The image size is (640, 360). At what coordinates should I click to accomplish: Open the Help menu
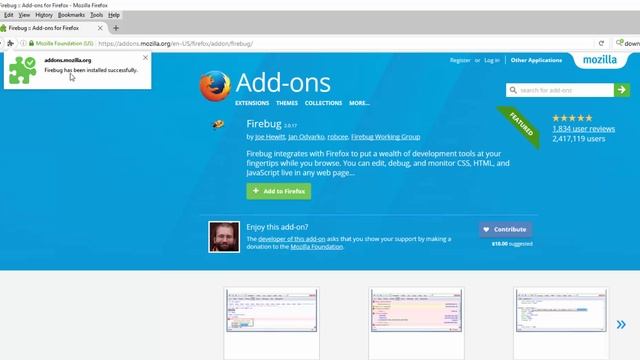[114, 15]
